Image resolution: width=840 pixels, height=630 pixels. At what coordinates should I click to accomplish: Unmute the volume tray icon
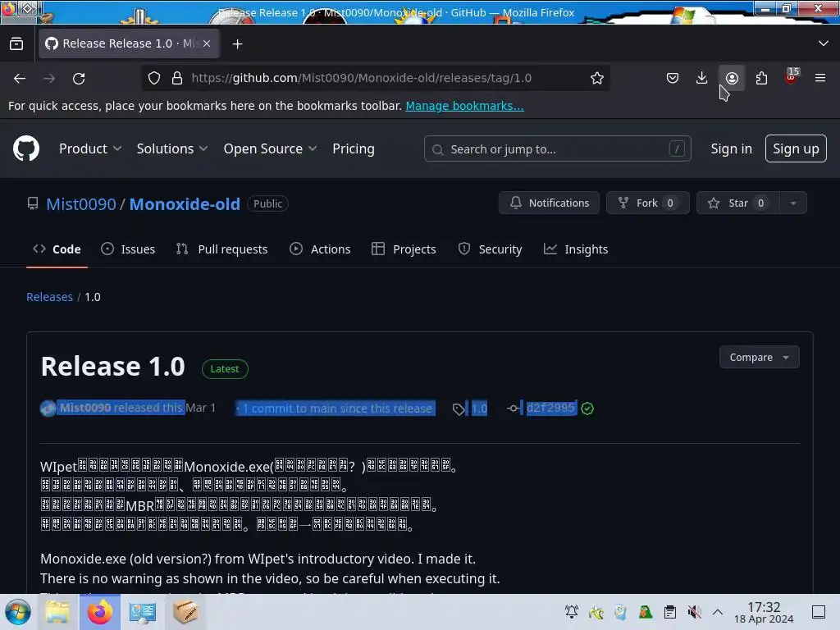point(694,612)
